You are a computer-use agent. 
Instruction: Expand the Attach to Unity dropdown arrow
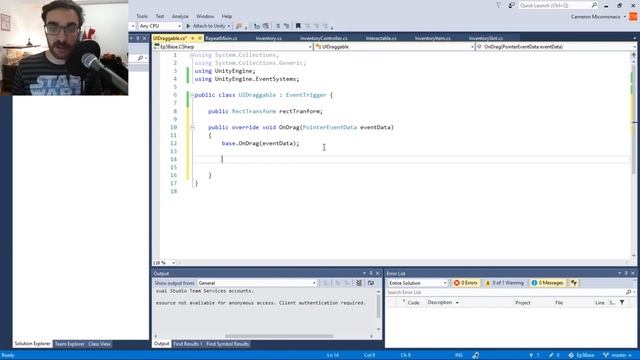click(229, 26)
